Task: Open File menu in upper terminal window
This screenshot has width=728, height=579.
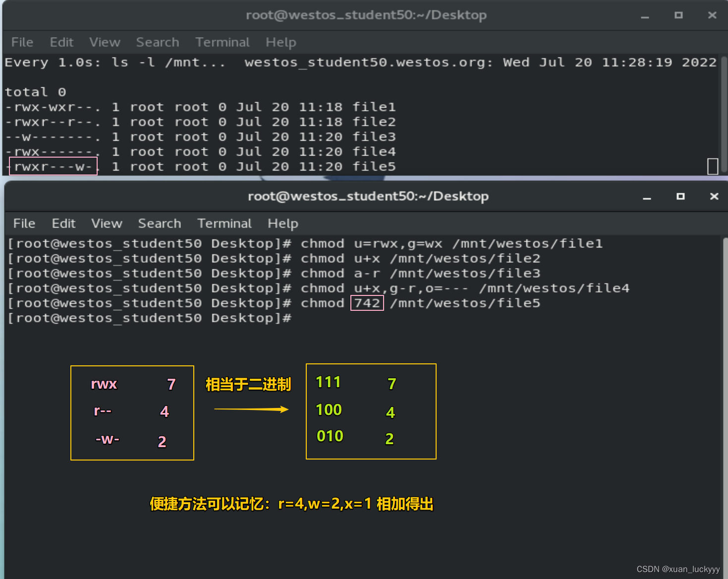Action: [x=22, y=42]
